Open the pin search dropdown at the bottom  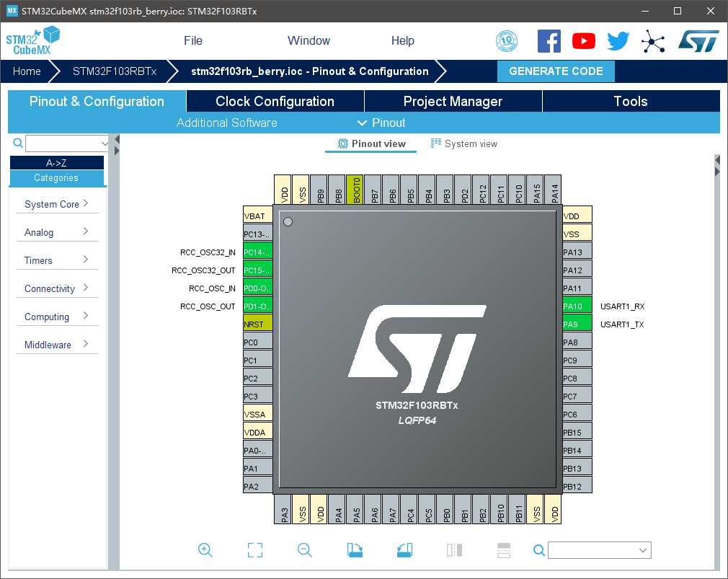[x=642, y=550]
